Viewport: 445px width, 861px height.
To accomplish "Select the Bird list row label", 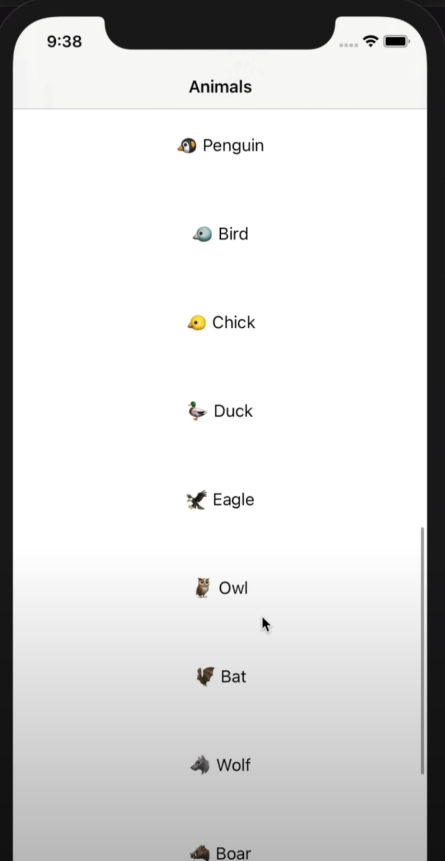I will coord(233,234).
